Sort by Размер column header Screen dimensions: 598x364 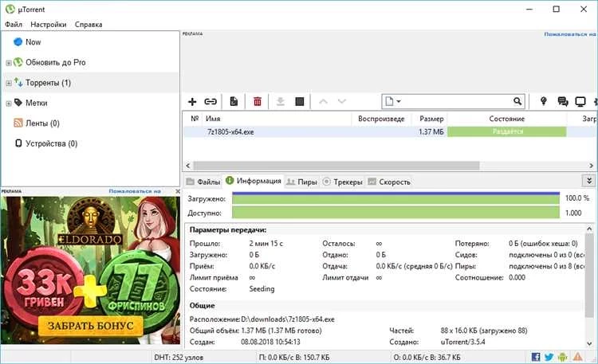click(x=430, y=119)
